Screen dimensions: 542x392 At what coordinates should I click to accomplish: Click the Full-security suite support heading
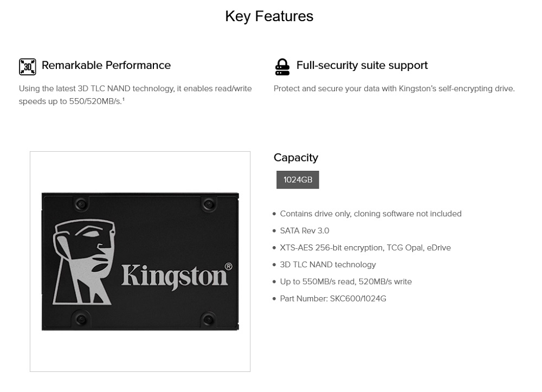pos(362,65)
